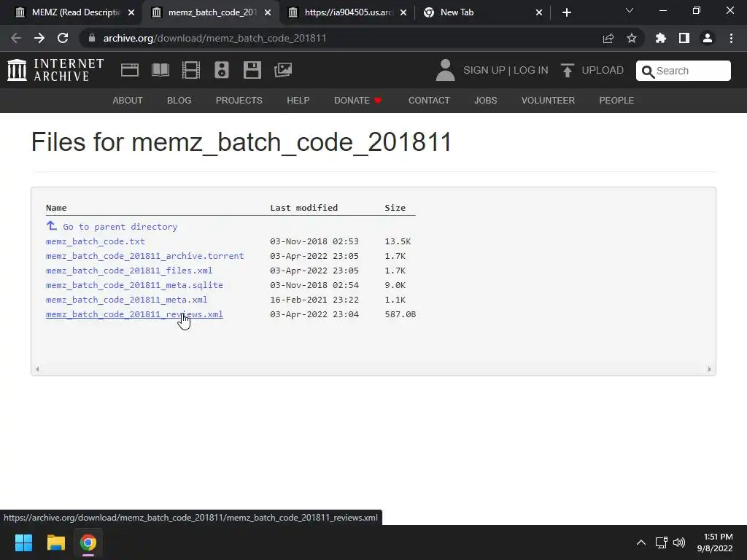Image resolution: width=747 pixels, height=560 pixels.
Task: Click the search magnifier icon
Action: coord(648,71)
